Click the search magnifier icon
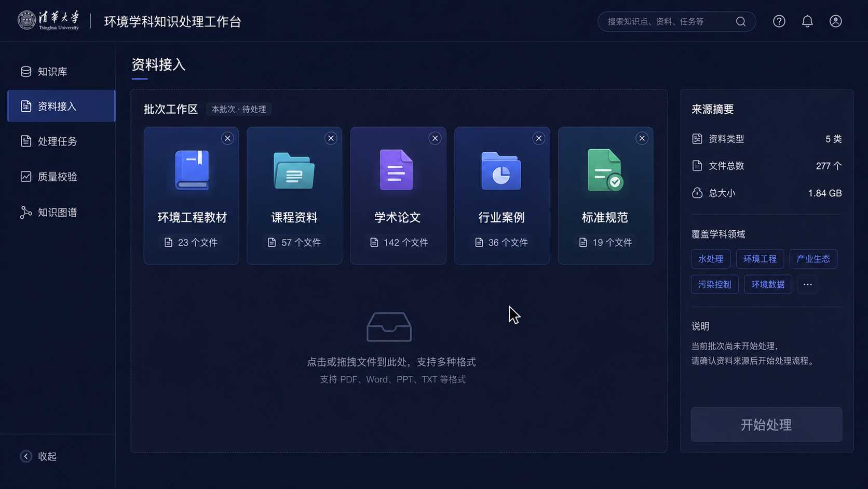The height and width of the screenshot is (489, 868). point(741,21)
